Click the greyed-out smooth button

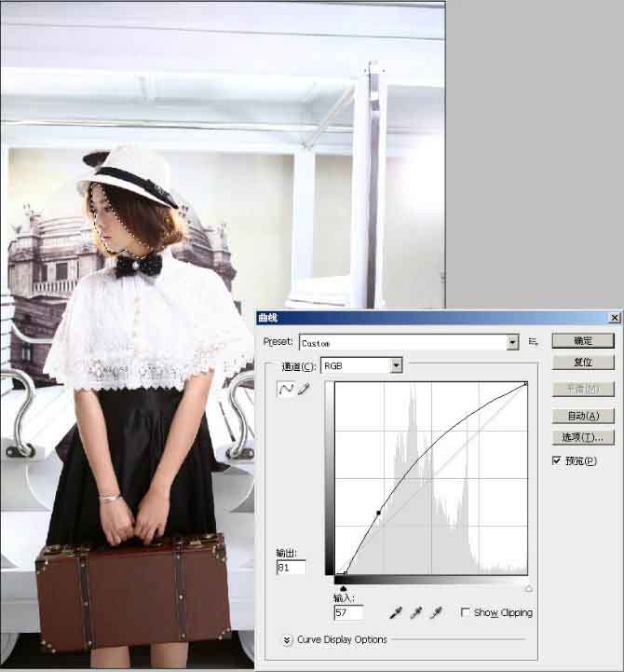point(583,390)
